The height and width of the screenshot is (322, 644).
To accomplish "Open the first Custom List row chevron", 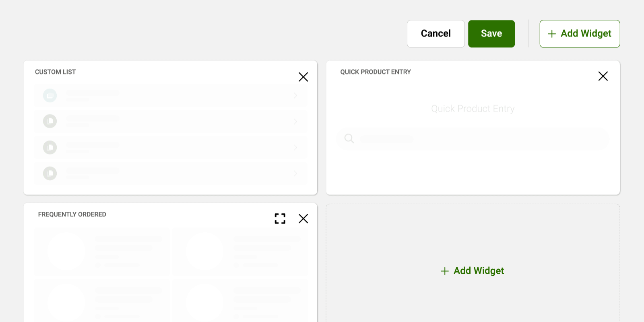I will [x=295, y=95].
